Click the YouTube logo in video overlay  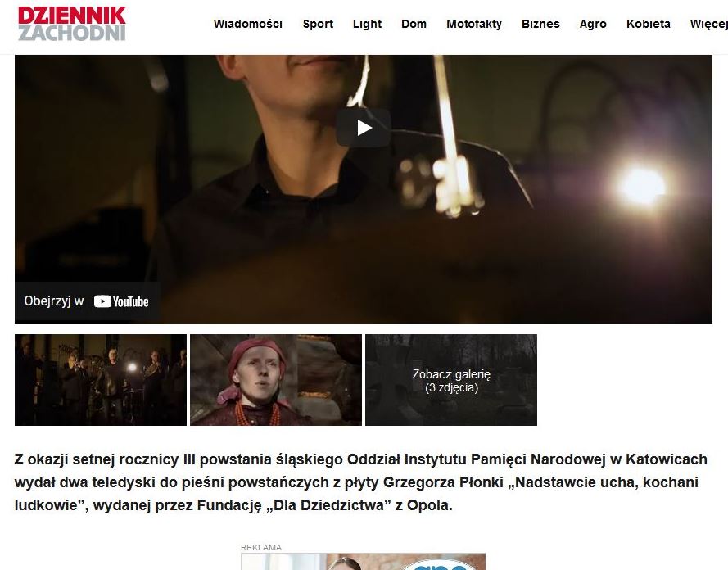point(121,301)
